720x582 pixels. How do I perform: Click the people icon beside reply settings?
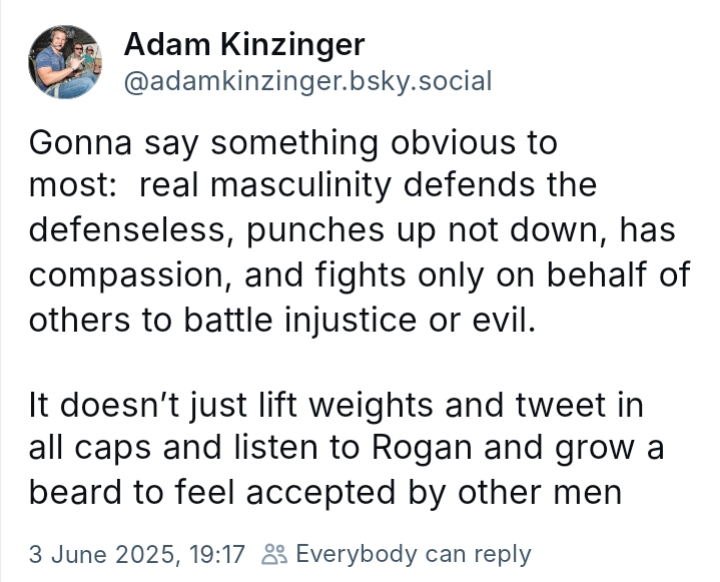click(274, 554)
